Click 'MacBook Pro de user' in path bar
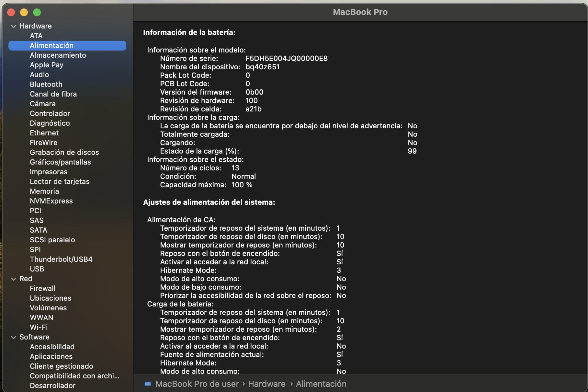 coord(197,384)
